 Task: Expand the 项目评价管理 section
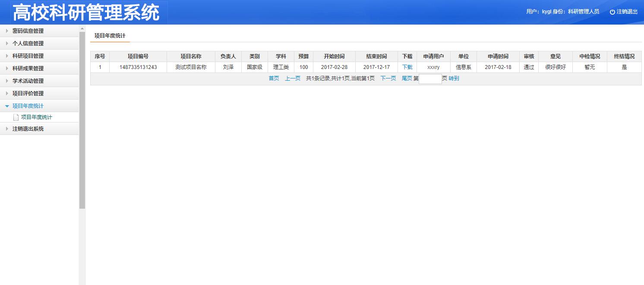(x=28, y=94)
